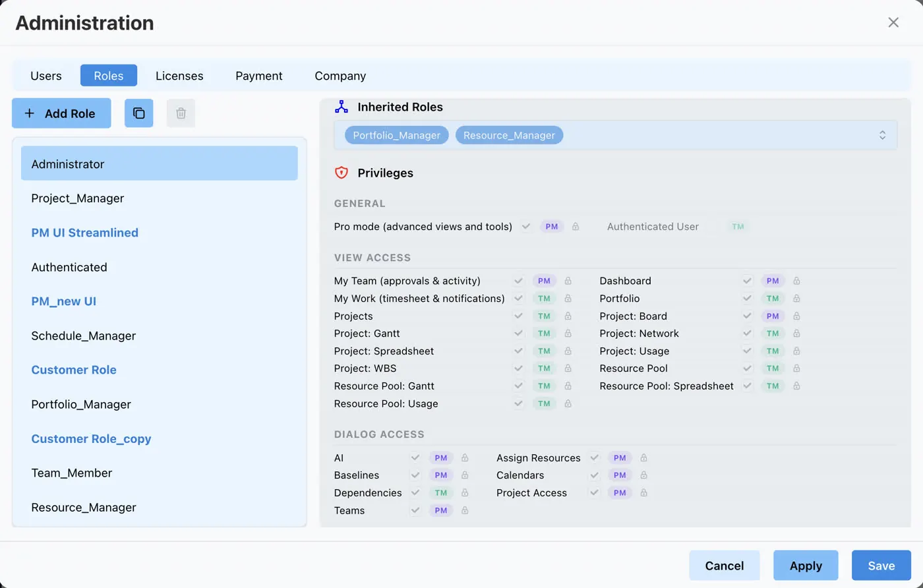Image resolution: width=923 pixels, height=588 pixels.
Task: Open the Payment tab
Action: pyautogui.click(x=259, y=76)
